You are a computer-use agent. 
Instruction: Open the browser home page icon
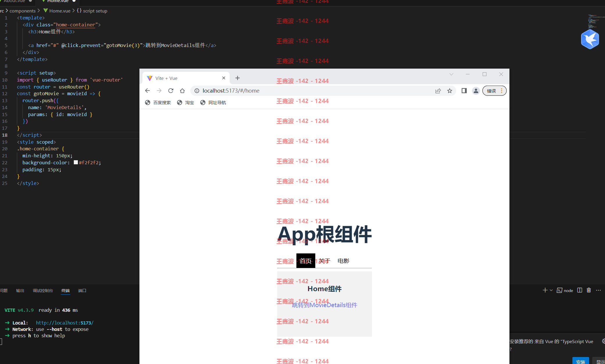coord(182,91)
